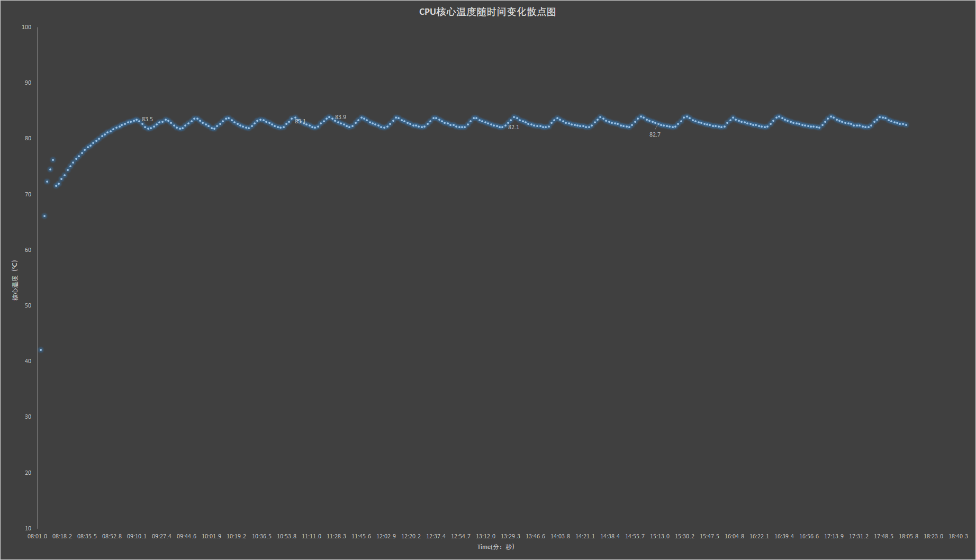Click the x-axis label 18:23.0
The height and width of the screenshot is (560, 976).
933,536
